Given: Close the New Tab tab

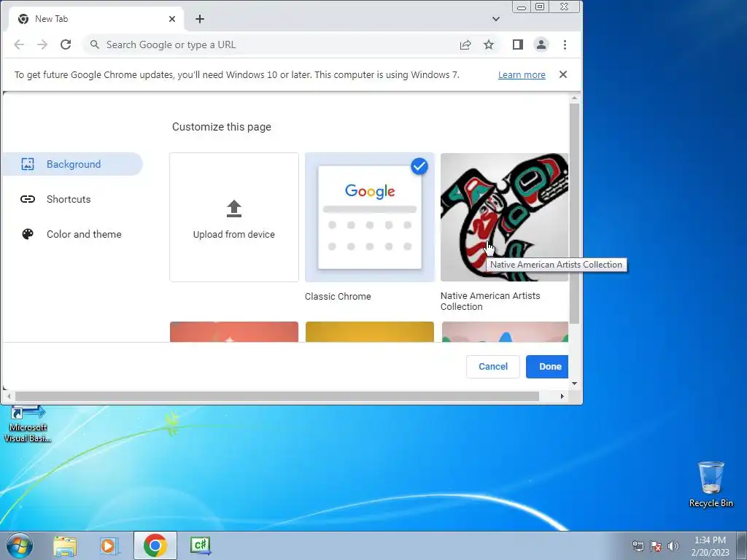Looking at the screenshot, I should tap(172, 19).
